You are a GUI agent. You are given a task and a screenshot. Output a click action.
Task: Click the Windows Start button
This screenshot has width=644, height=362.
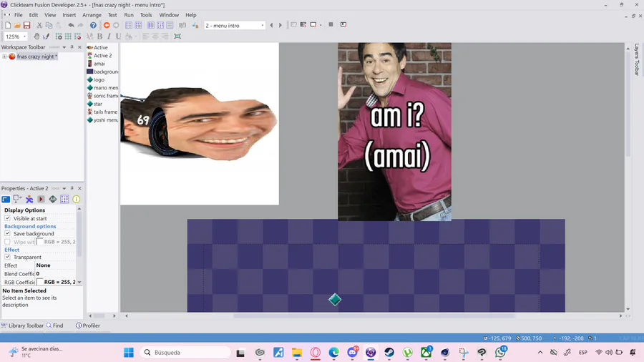(129, 353)
